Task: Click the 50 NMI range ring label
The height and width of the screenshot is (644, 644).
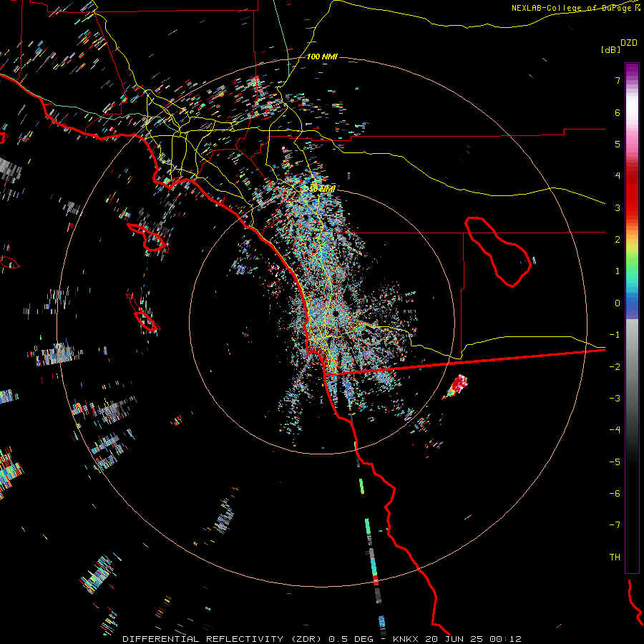Action: 322,189
